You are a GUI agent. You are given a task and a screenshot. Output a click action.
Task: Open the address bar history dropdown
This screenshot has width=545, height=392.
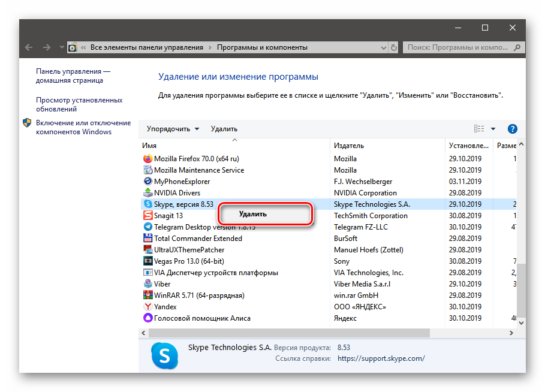[x=383, y=47]
